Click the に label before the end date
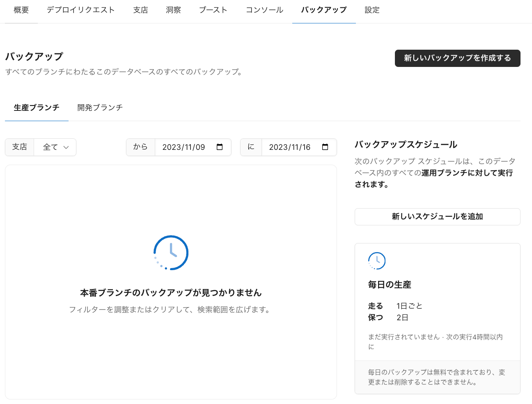 pyautogui.click(x=251, y=147)
